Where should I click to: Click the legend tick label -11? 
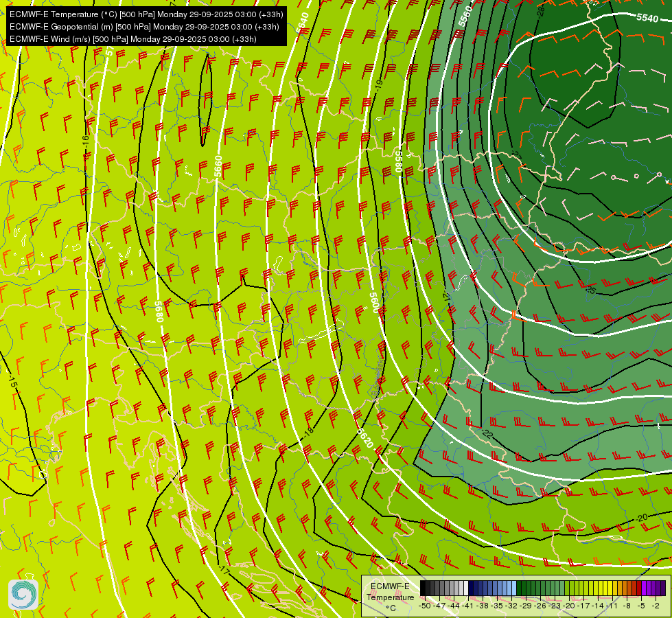click(x=612, y=606)
